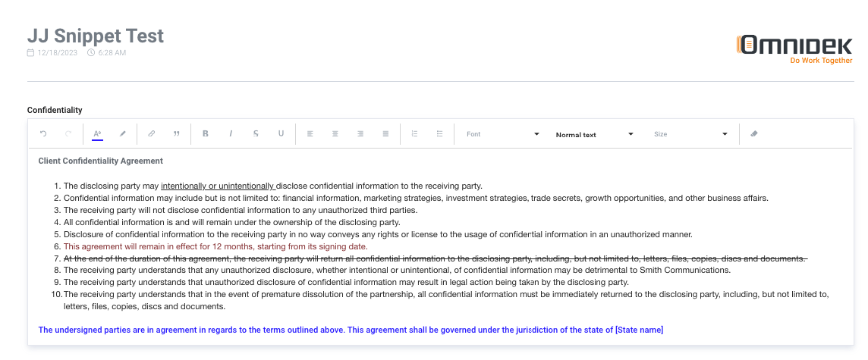Open the text color tool

click(97, 134)
